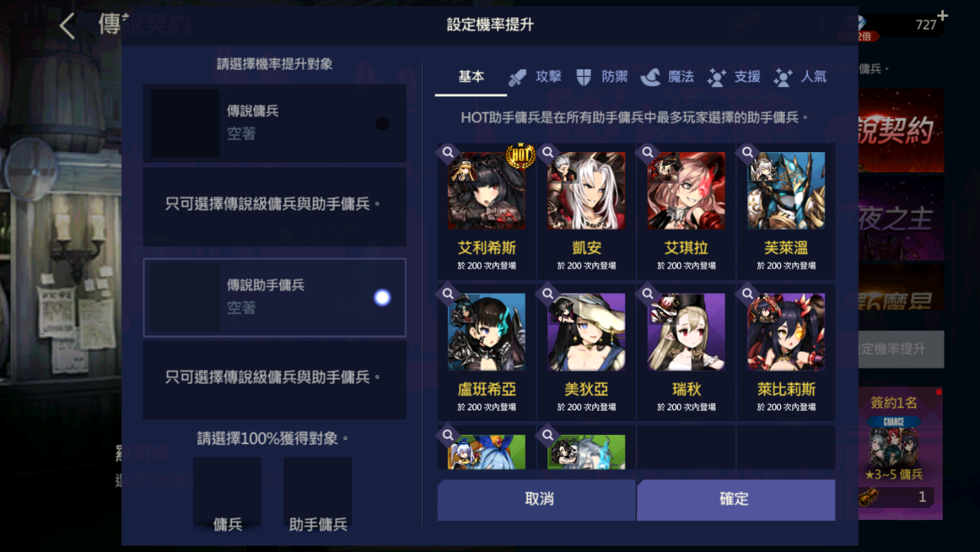Switch to the 攻擊 tab
Screen dimensions: 980x552
(x=536, y=77)
